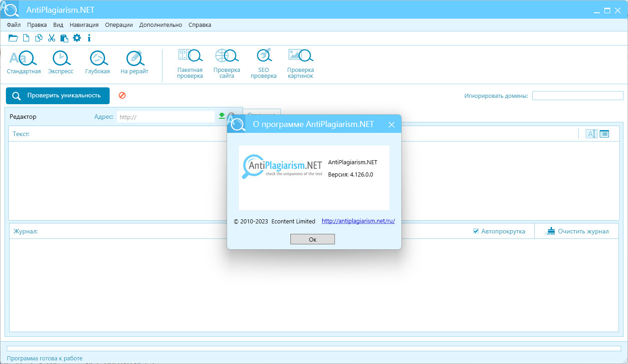The image size is (628, 364).
Task: Click the paste clipboard icon
Action: point(64,38)
